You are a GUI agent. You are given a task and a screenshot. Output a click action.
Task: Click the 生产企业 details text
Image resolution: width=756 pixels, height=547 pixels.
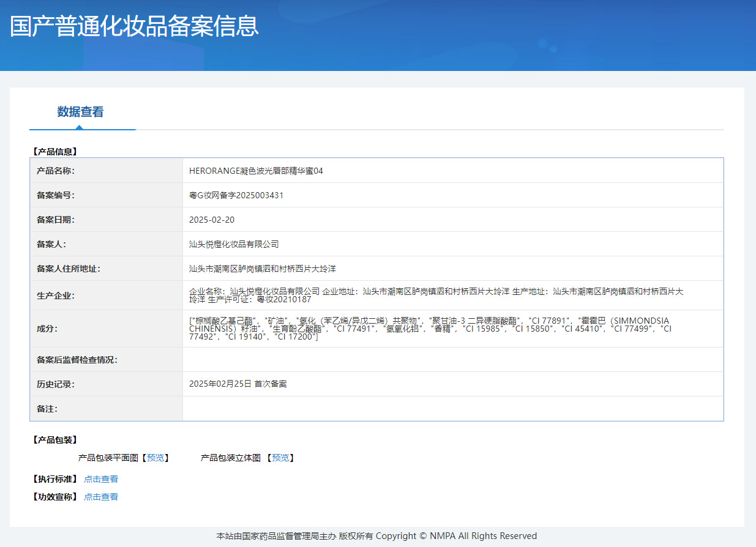tap(436, 296)
